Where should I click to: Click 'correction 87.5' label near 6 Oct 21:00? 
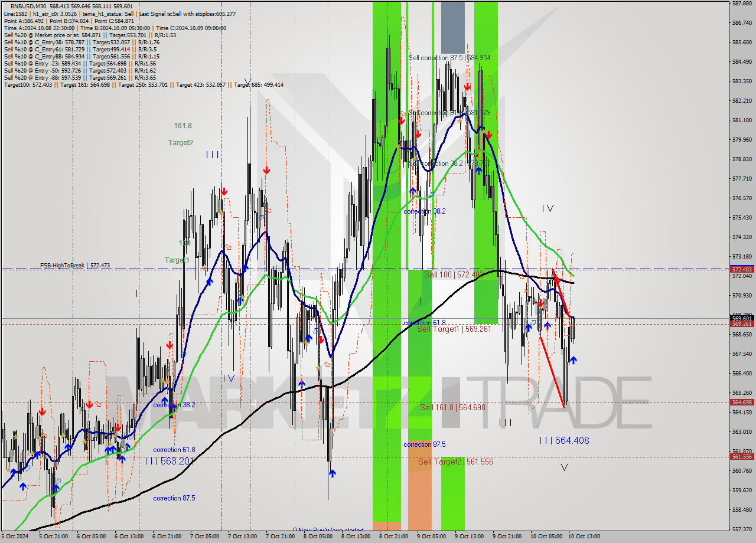174,498
